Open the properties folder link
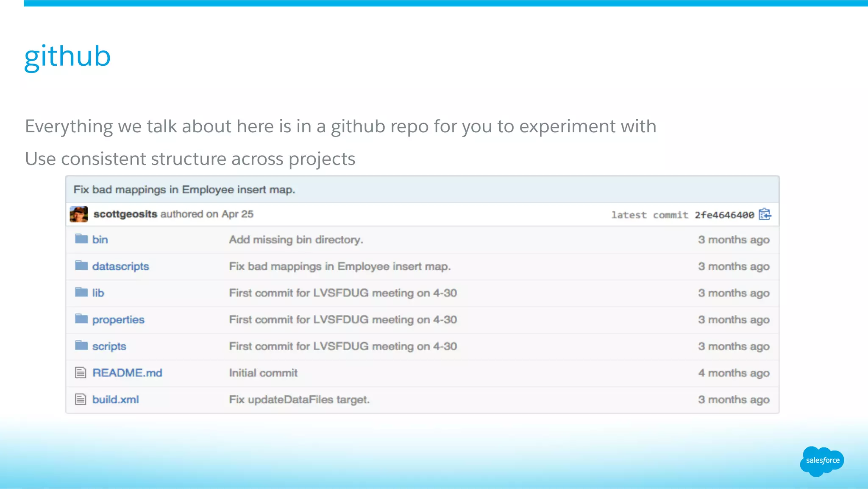Viewport: 868px width, 489px height. point(118,320)
